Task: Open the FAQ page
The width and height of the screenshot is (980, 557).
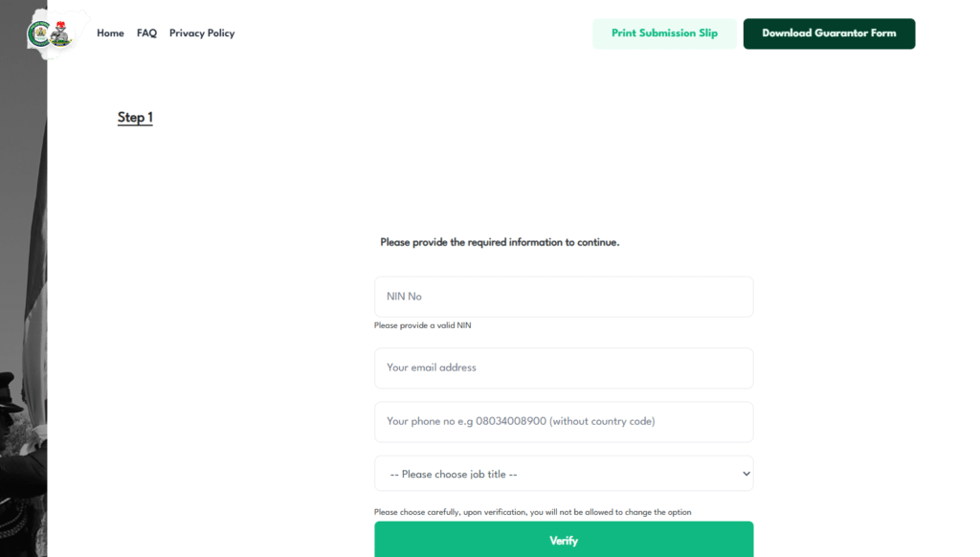Action: pyautogui.click(x=146, y=33)
